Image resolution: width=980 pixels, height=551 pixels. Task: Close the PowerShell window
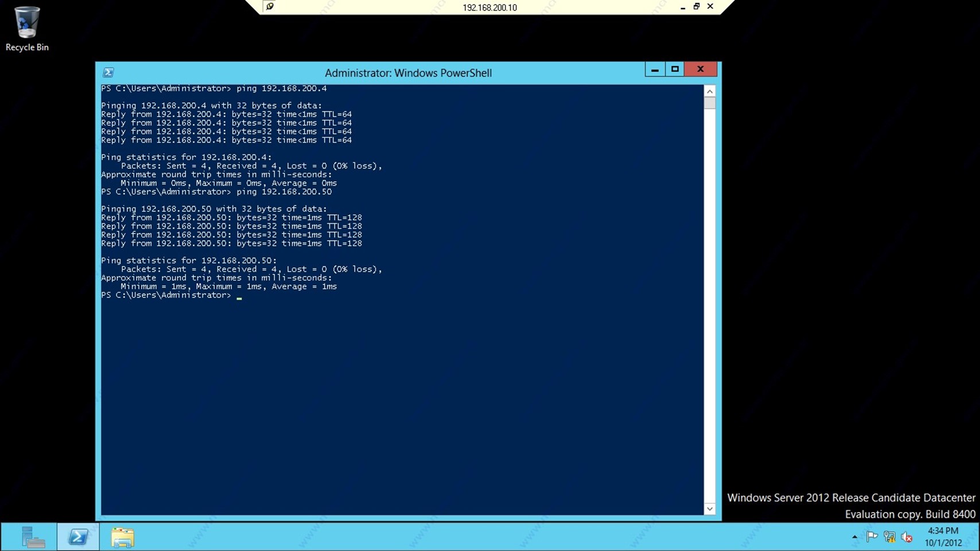[x=701, y=69]
